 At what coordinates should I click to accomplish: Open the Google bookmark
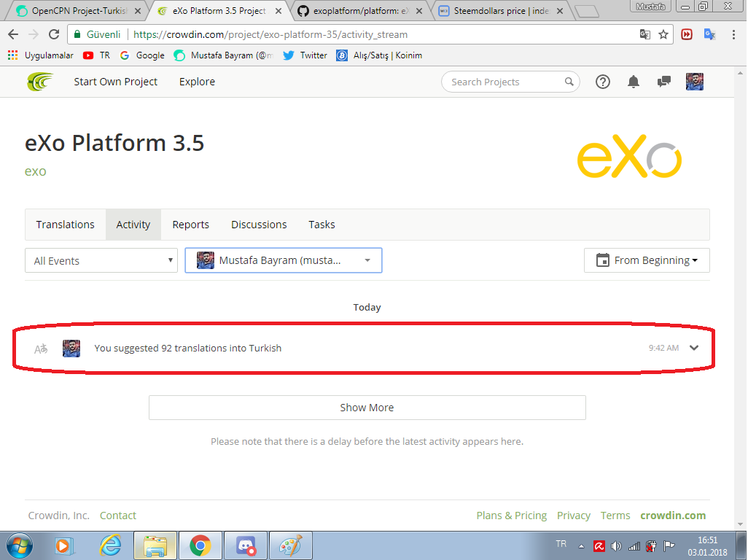point(142,55)
